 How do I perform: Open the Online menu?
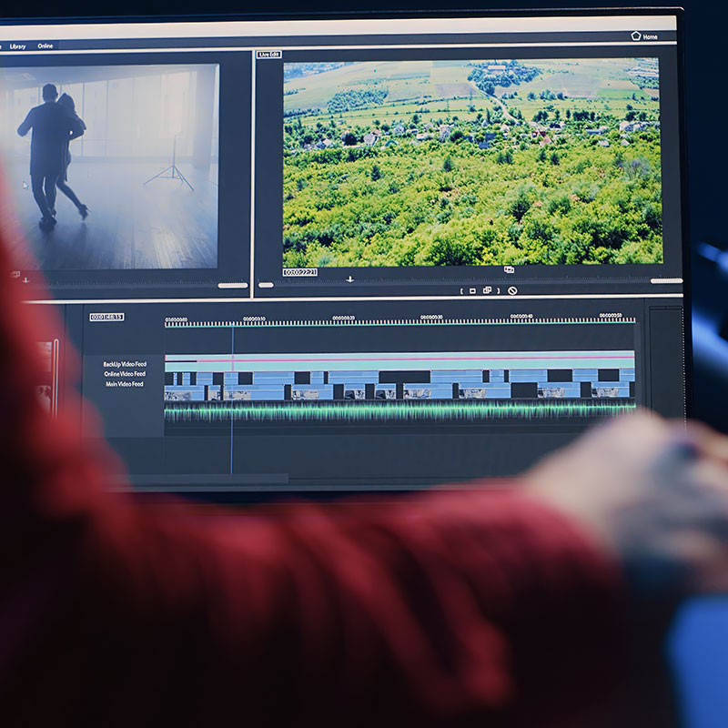[x=45, y=46]
